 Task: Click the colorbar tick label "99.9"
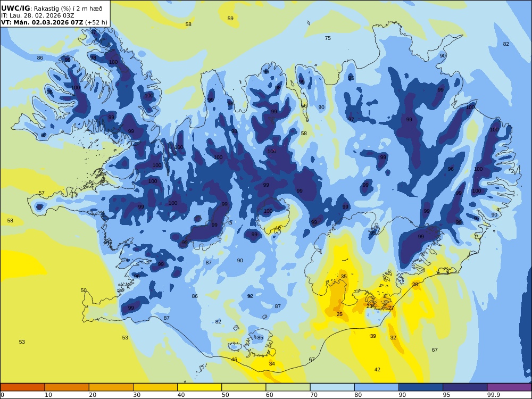[x=493, y=395]
